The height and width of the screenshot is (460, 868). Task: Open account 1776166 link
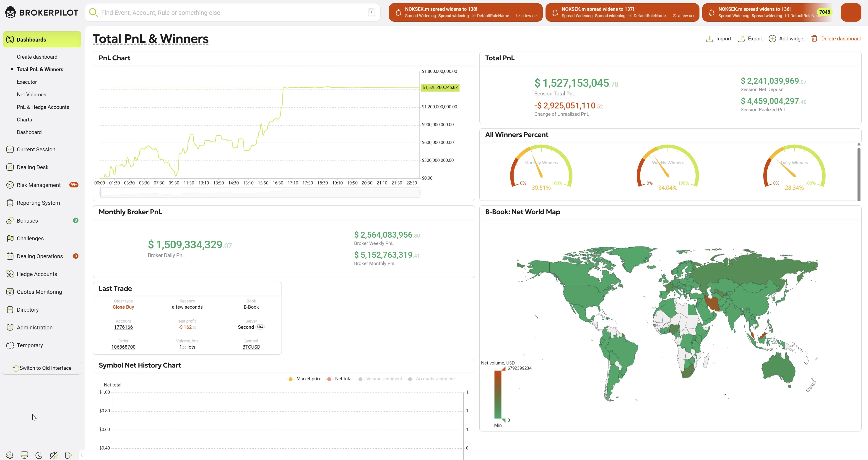pyautogui.click(x=123, y=327)
